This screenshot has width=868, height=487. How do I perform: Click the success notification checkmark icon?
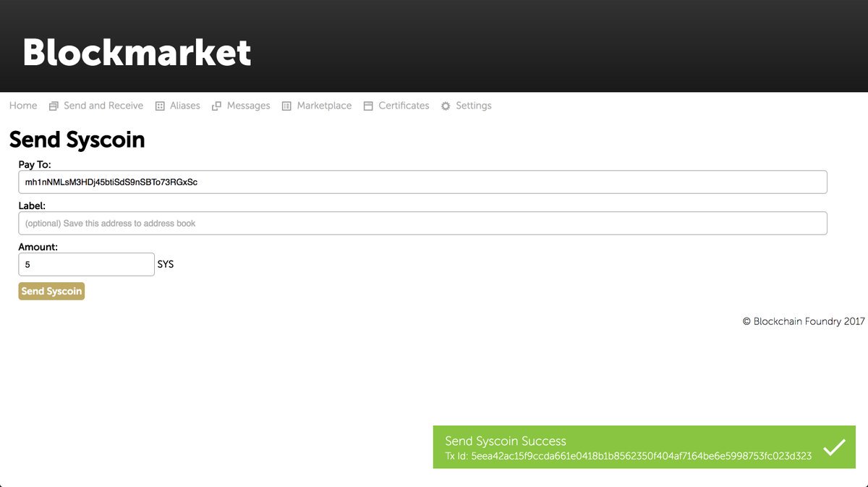point(834,447)
